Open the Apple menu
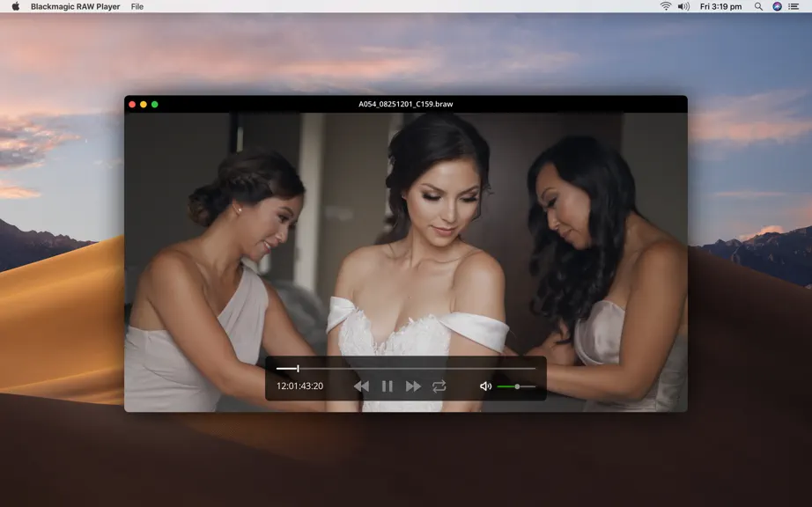Viewport: 812px width, 507px height. pyautogui.click(x=16, y=6)
